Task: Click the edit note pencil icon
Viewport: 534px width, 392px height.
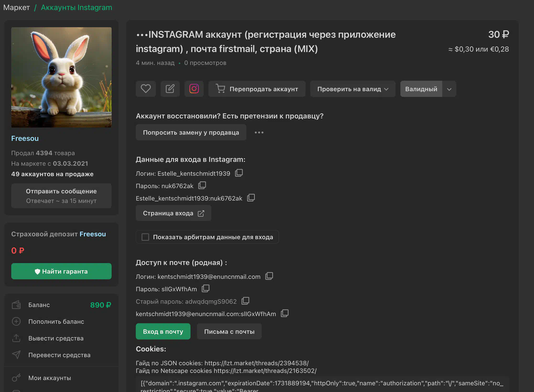Action: [x=170, y=89]
